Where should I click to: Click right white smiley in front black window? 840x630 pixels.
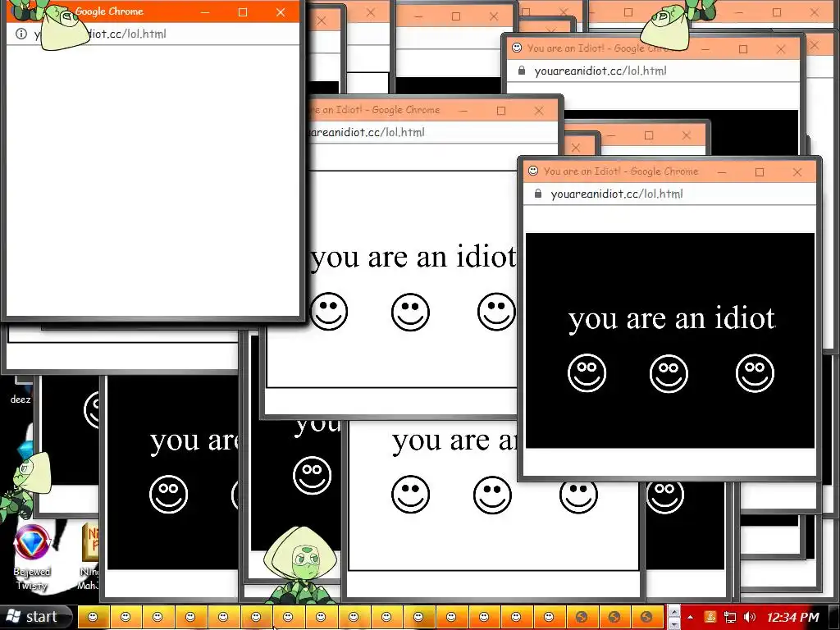coord(755,373)
